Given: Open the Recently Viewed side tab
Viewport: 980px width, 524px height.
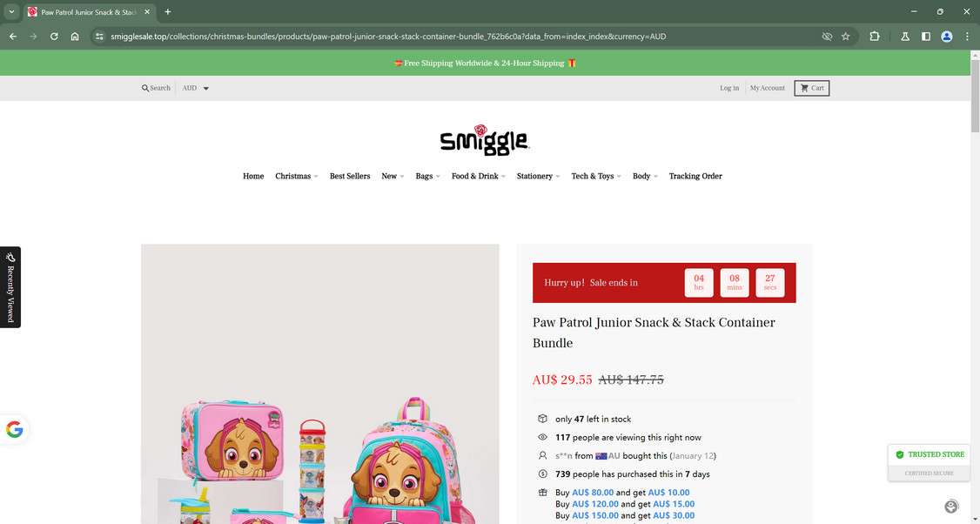Looking at the screenshot, I should [10, 287].
